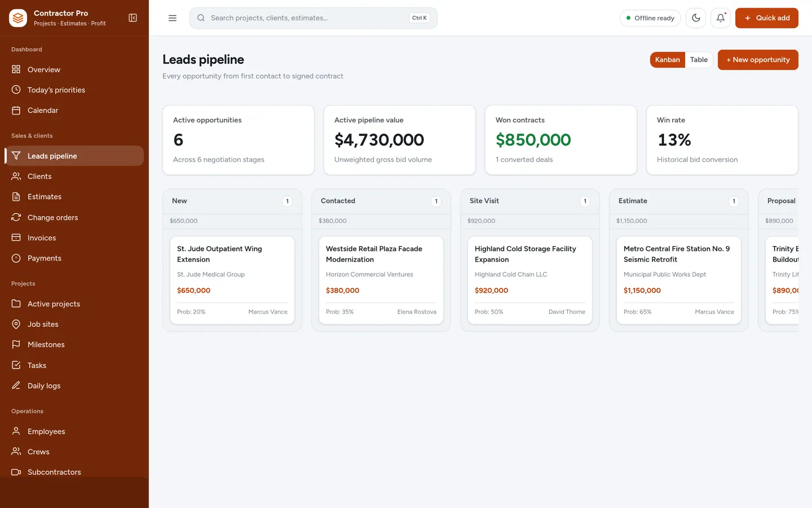This screenshot has height=508, width=812.
Task: Open Leads pipeline in sidebar
Action: (74, 156)
